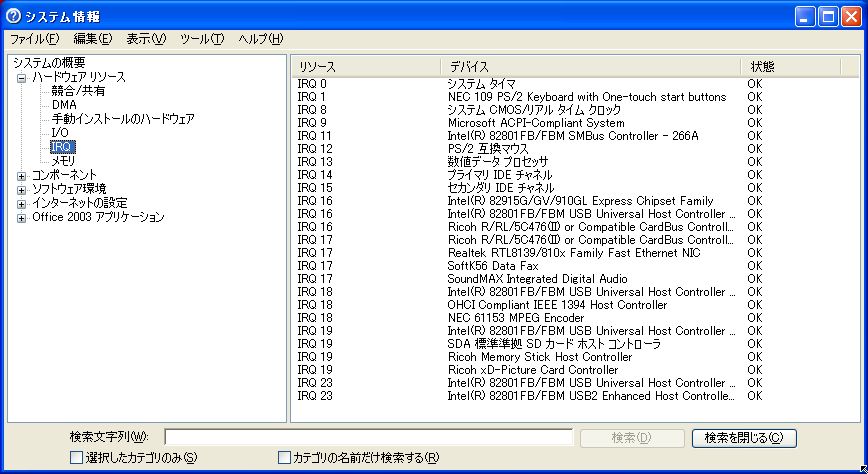The image size is (868, 474).
Task: Click the 検索を閉じる button
Action: pos(744,438)
